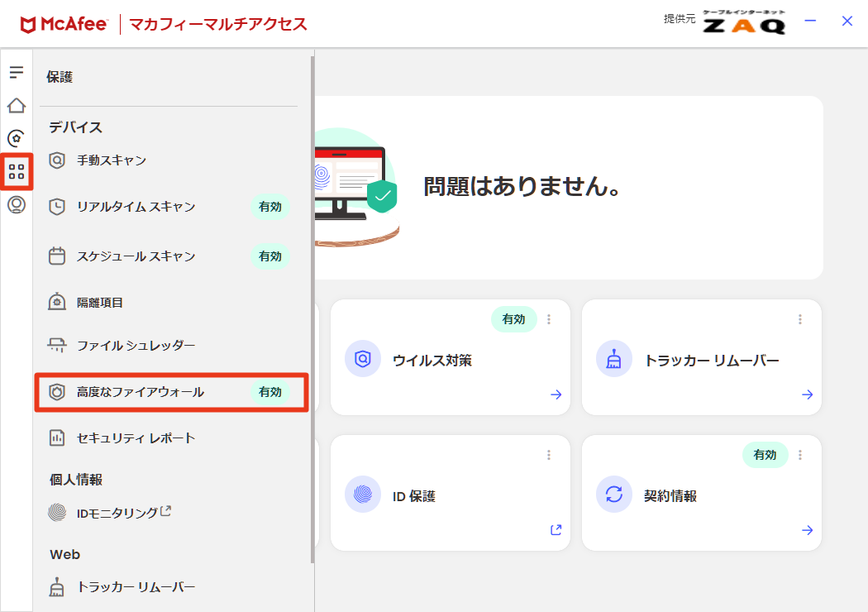This screenshot has height=612, width=868.
Task: Click the リアルタイム スキャン clock shield icon
Action: click(57, 207)
